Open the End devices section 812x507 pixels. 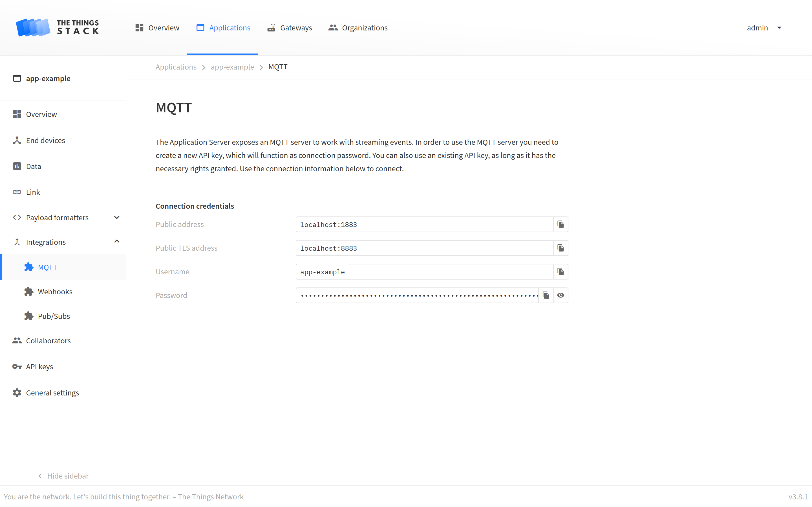click(x=46, y=140)
